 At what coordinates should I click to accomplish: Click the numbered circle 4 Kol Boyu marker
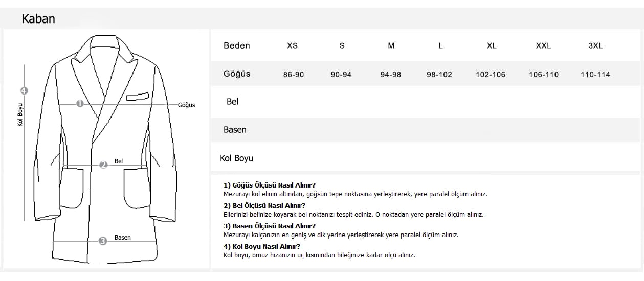pyautogui.click(x=24, y=91)
